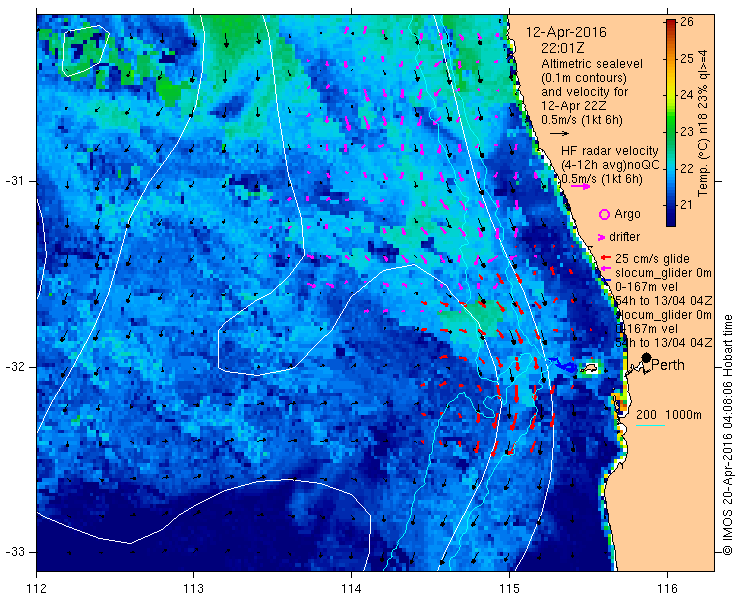
Task: Click the '12-Apr-2016' date text
Action: coord(566,33)
